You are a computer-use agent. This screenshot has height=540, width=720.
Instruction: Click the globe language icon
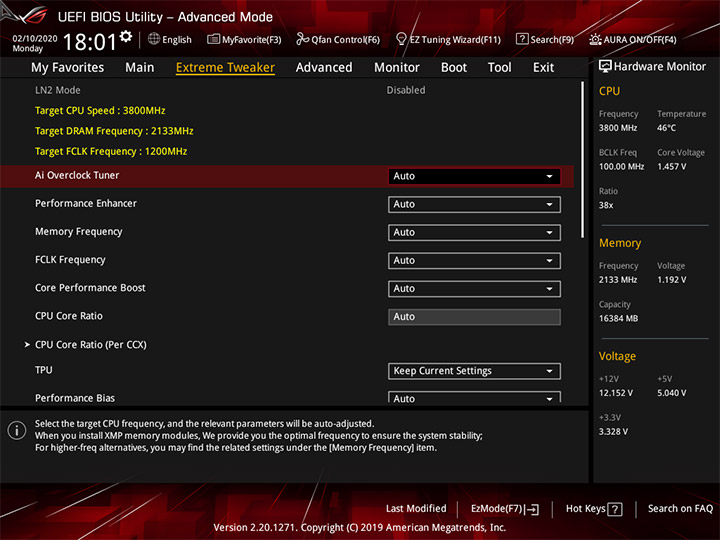click(154, 39)
